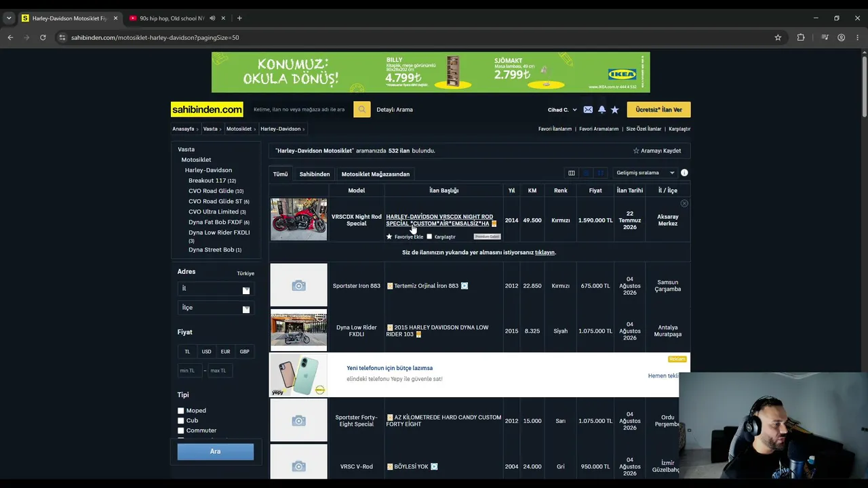Click the min TL price field
The width and height of the screenshot is (868, 488).
190,371
